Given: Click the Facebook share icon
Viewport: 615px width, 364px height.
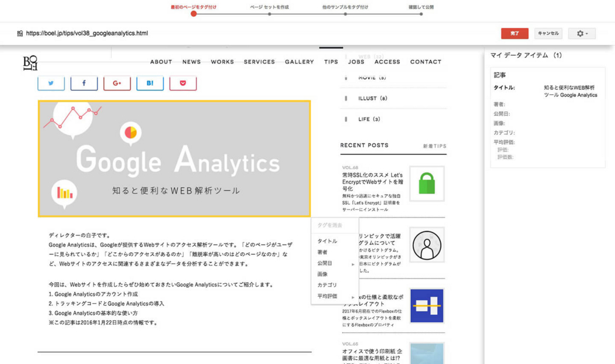Looking at the screenshot, I should click(84, 83).
